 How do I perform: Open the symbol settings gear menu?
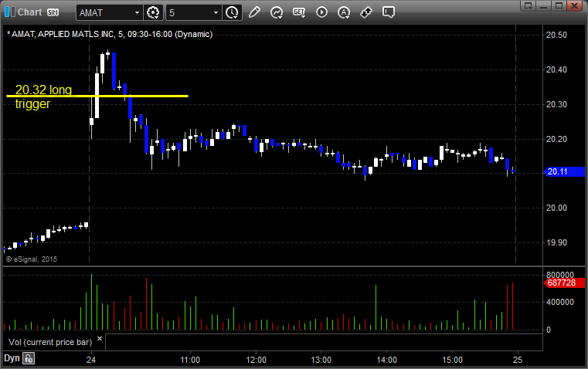pyautogui.click(x=153, y=12)
